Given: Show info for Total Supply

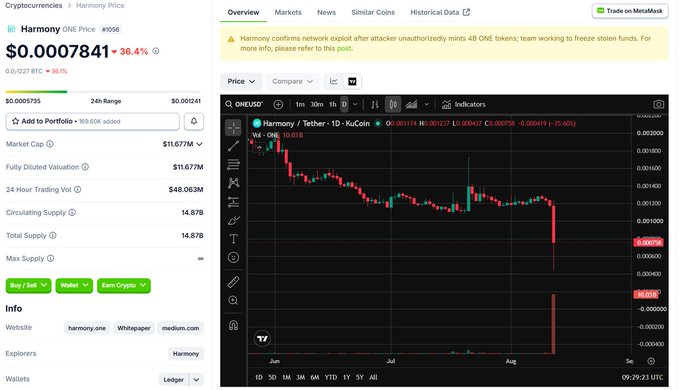Looking at the screenshot, I should tap(53, 236).
